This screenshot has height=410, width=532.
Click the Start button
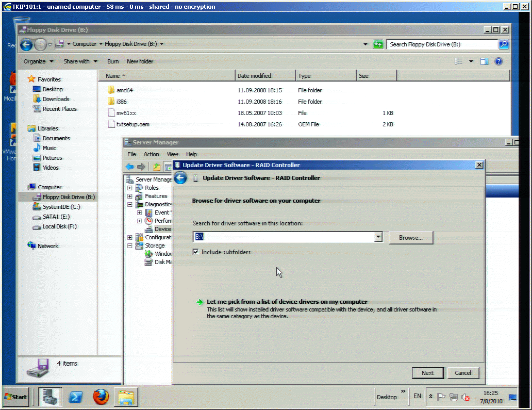15,397
